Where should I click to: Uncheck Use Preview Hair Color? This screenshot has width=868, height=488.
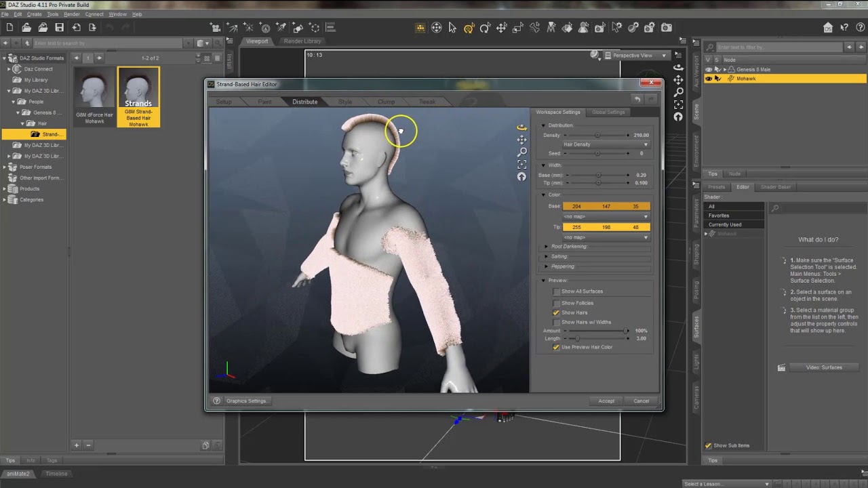556,347
